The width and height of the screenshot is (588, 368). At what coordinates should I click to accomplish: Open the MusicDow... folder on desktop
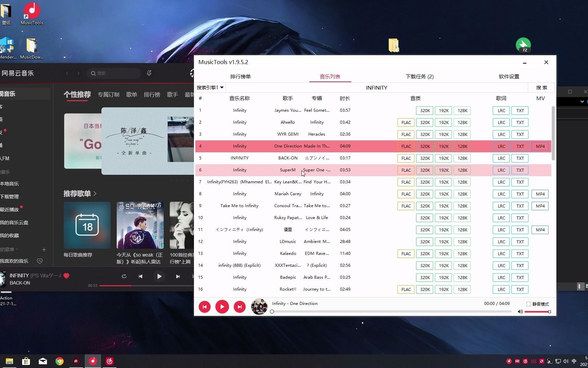click(32, 48)
